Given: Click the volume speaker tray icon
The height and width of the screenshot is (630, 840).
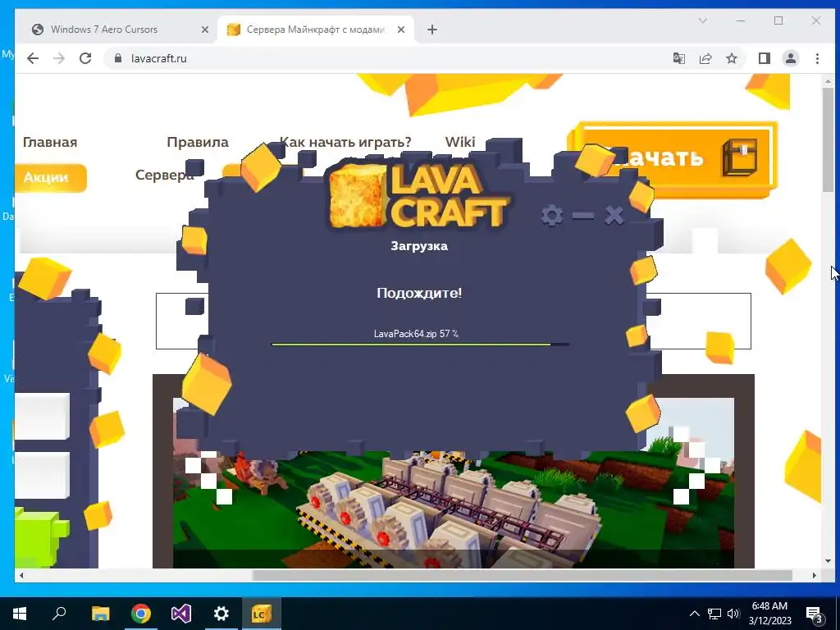Looking at the screenshot, I should point(733,614).
